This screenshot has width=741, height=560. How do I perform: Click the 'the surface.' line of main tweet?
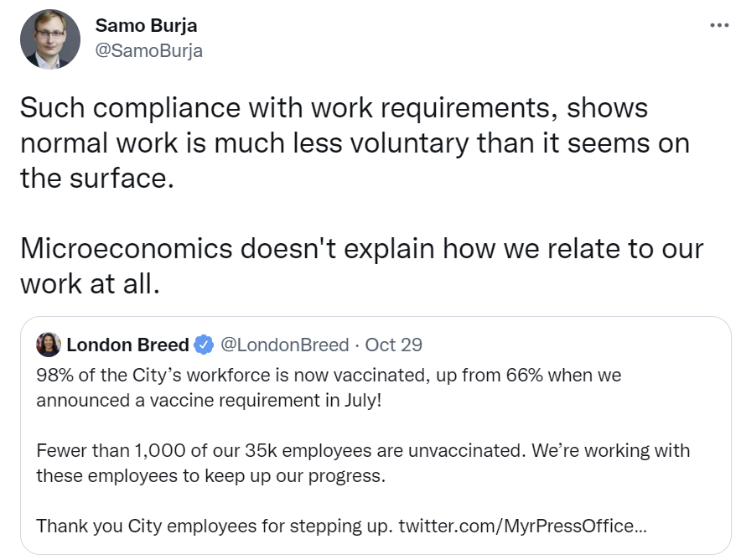[x=97, y=179]
